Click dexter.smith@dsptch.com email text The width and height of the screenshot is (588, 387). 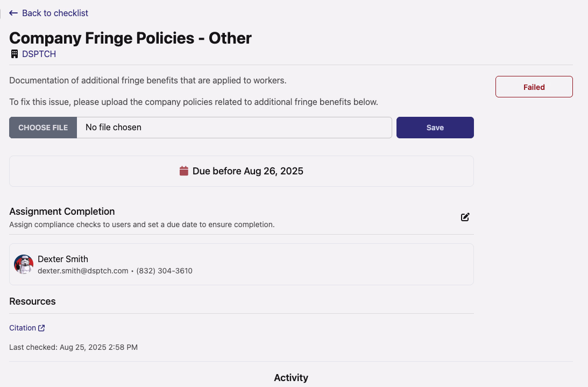point(83,271)
